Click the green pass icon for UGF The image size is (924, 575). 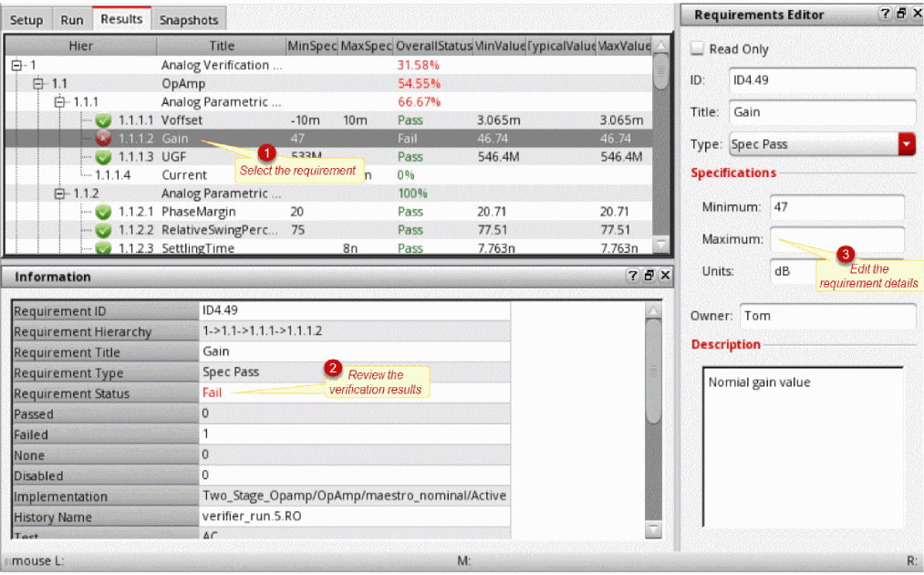click(104, 157)
